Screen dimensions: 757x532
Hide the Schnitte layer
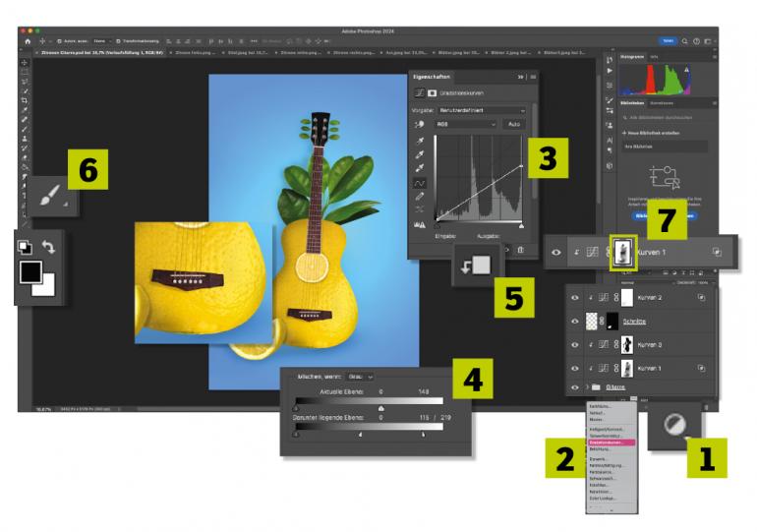tap(574, 321)
